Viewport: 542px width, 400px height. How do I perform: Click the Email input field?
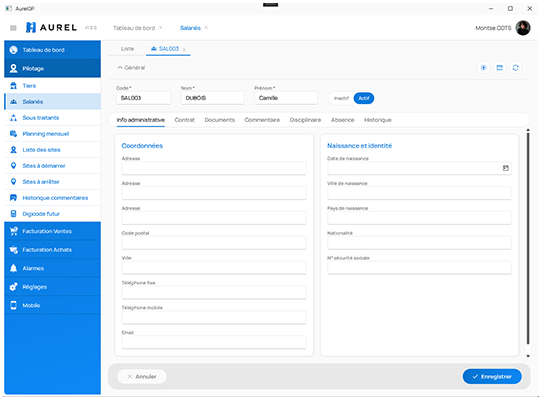point(214,342)
